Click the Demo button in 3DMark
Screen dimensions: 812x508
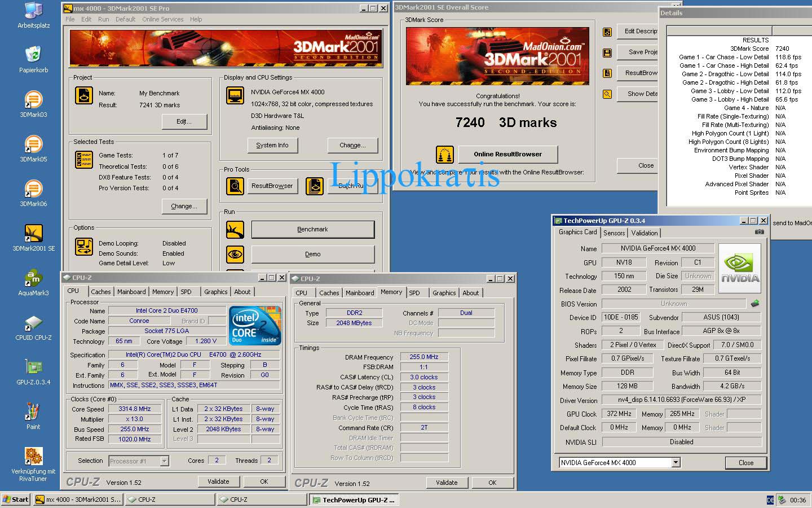tap(312, 255)
